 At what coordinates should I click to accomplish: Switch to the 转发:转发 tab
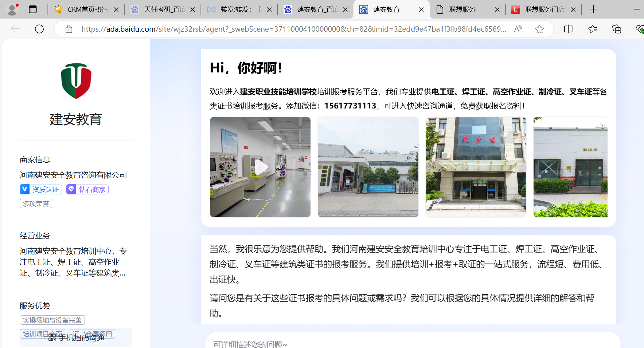(x=239, y=9)
